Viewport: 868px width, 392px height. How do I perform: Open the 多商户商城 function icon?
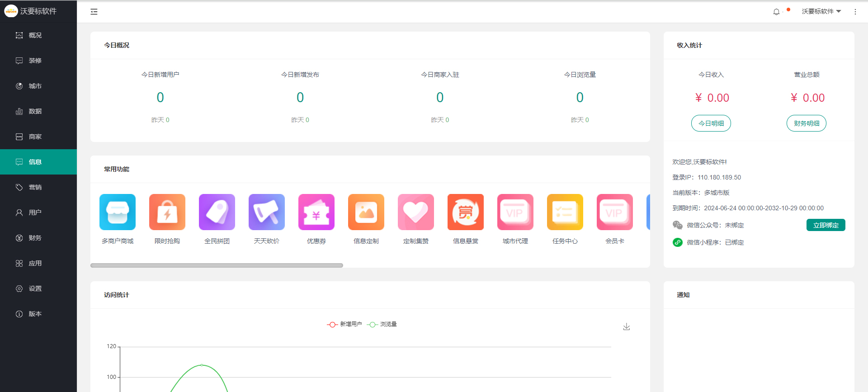[118, 212]
